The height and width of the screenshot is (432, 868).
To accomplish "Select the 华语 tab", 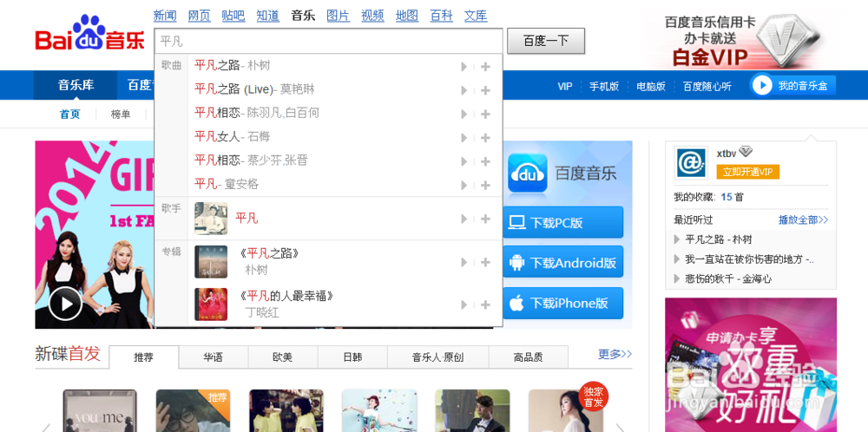I will (x=214, y=357).
